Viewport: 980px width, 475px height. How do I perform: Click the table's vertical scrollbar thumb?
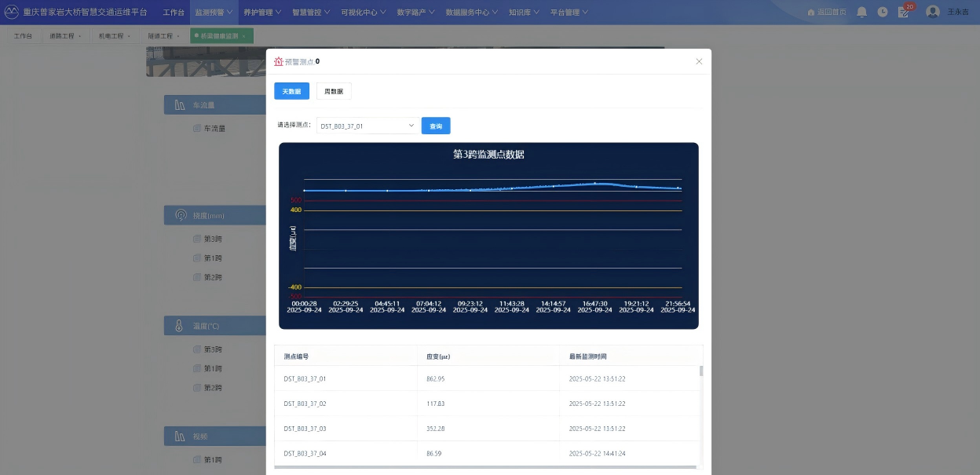pos(701,371)
